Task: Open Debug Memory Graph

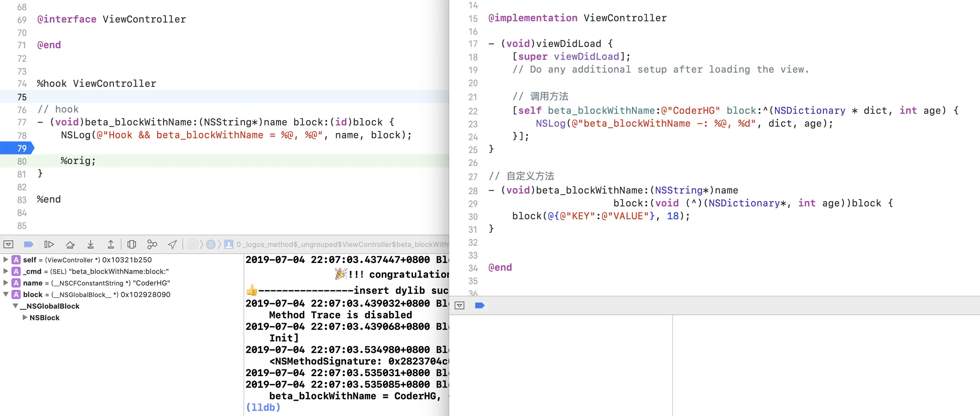Action: (x=152, y=244)
